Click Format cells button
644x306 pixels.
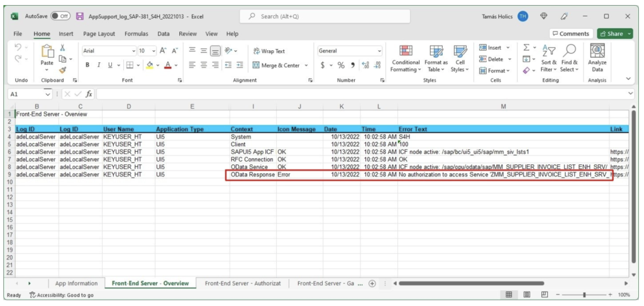[494, 71]
